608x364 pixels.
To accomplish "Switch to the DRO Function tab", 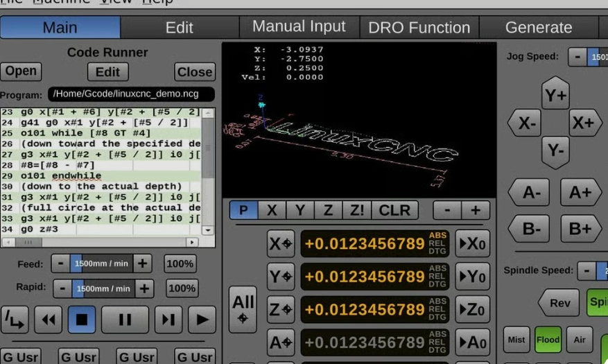I will [419, 28].
